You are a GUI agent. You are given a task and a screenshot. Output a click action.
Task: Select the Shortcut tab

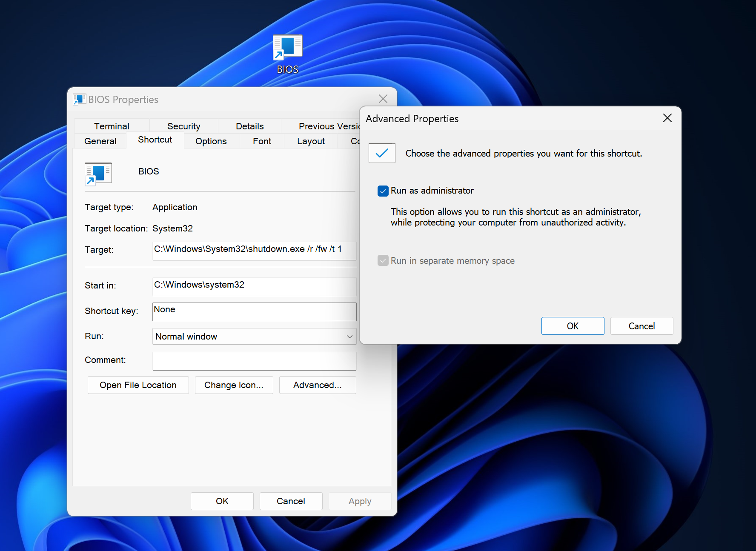point(155,140)
